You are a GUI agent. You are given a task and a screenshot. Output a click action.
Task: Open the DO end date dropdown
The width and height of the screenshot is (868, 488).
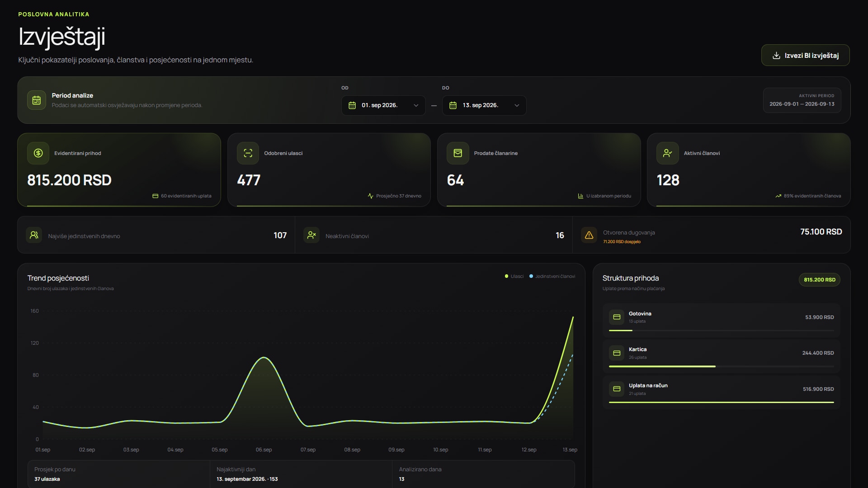coord(484,105)
